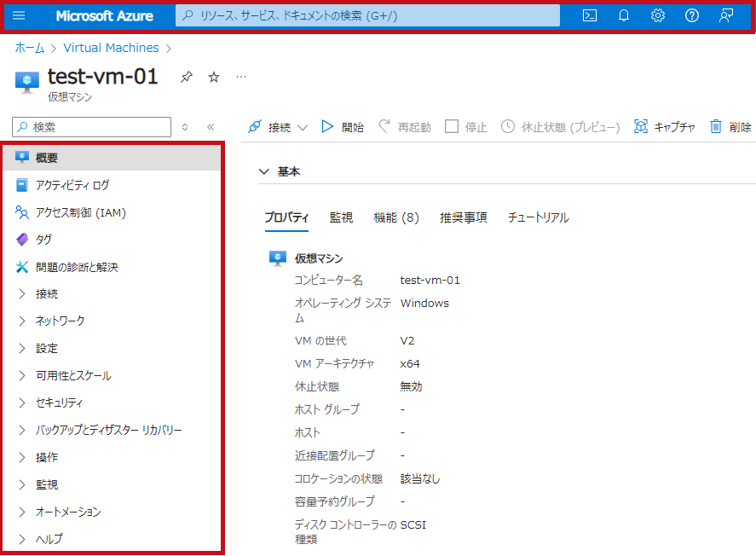
Task: Click the V2 VM generation value
Action: 407,340
